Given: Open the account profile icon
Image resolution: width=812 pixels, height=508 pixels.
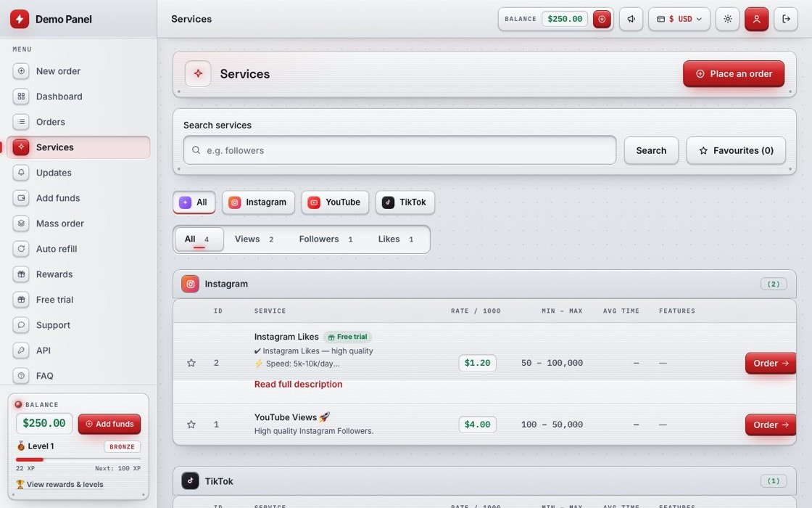Looking at the screenshot, I should (757, 19).
